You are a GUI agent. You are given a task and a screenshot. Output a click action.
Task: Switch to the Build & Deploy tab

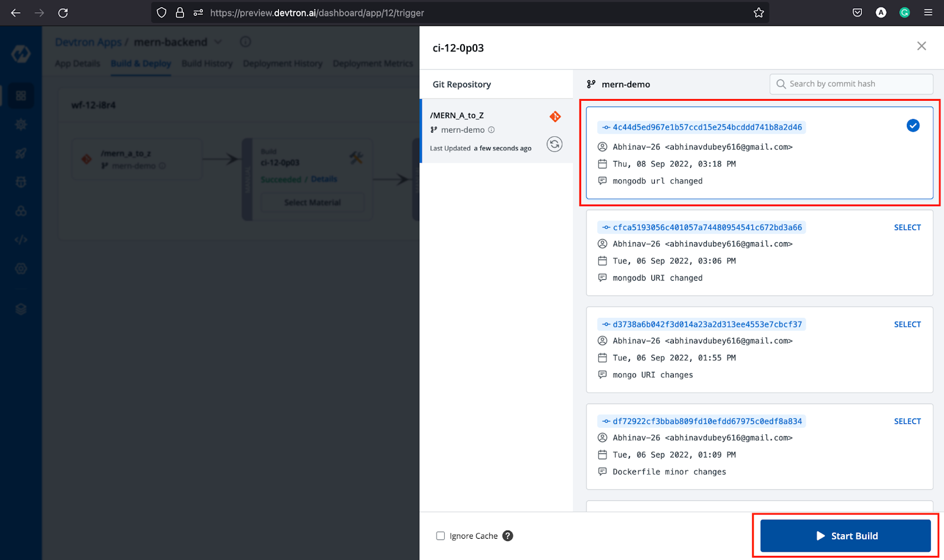tap(141, 64)
